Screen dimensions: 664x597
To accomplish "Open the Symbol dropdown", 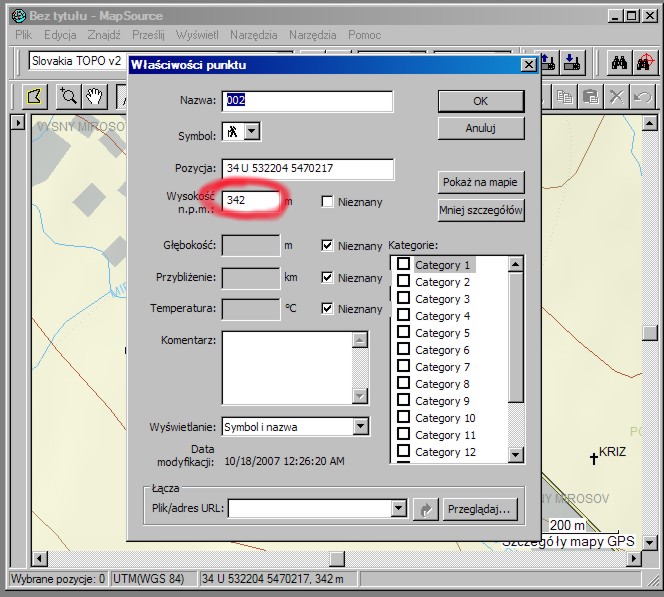I will 252,131.
